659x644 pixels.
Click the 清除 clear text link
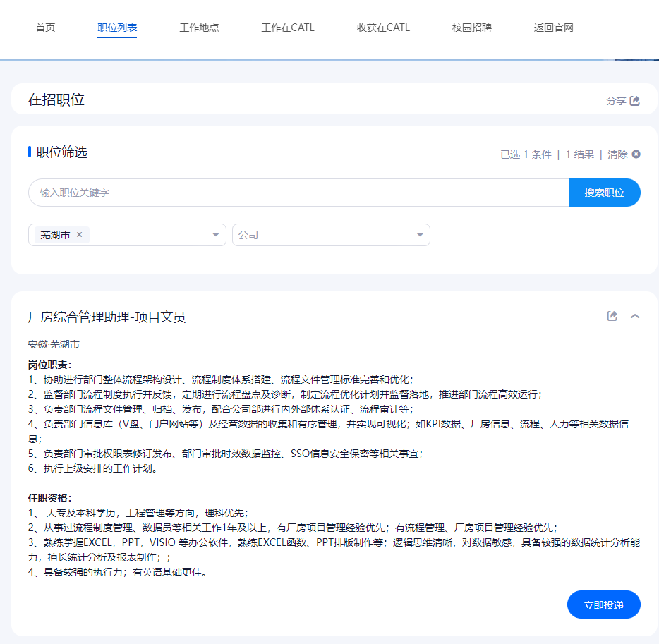tap(617, 154)
